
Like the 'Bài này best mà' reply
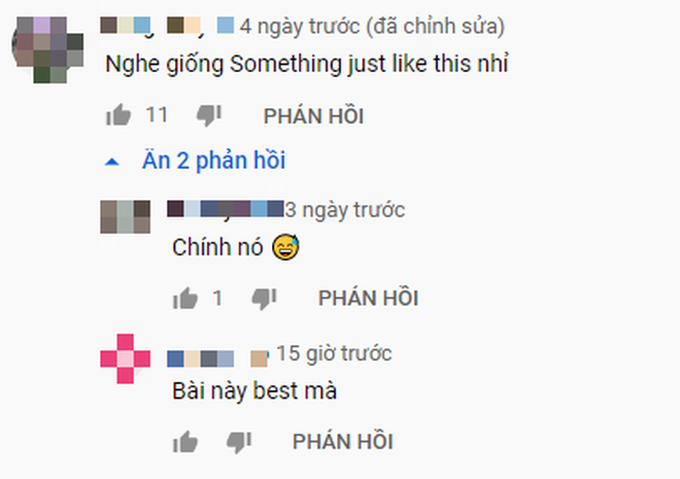coord(185,442)
